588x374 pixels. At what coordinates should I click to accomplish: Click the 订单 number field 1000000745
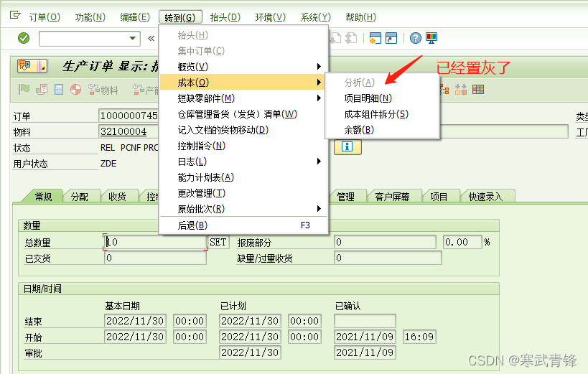(x=129, y=116)
